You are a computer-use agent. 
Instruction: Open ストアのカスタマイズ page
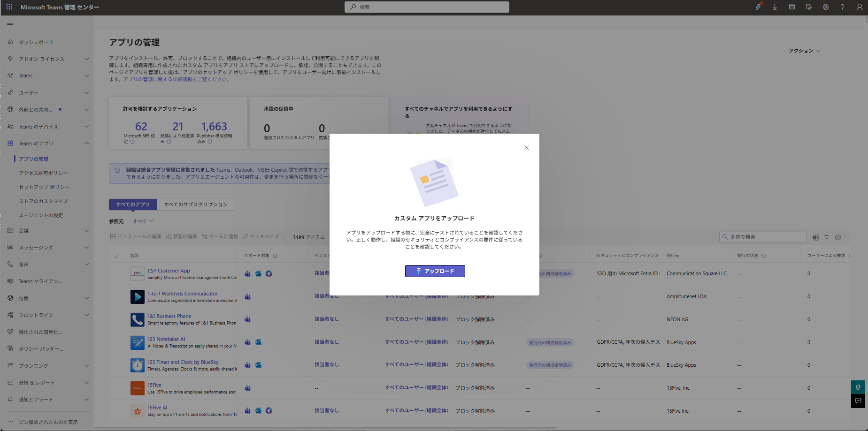coord(43,201)
